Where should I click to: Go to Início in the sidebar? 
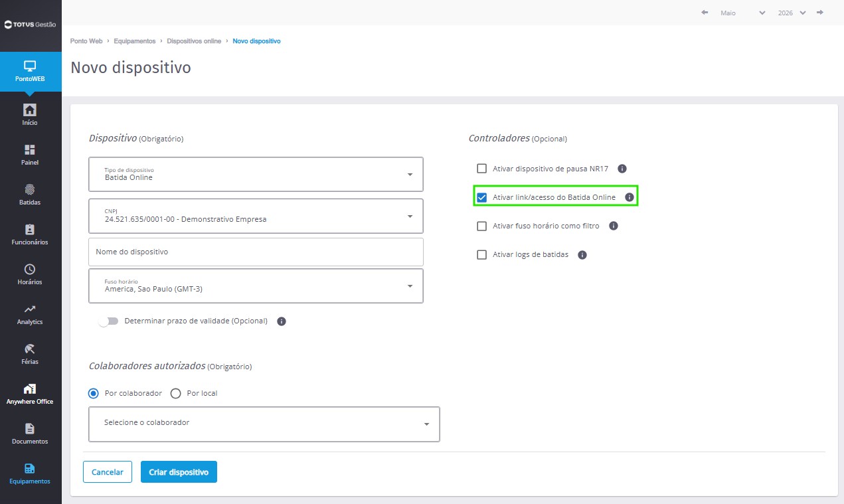coord(30,114)
